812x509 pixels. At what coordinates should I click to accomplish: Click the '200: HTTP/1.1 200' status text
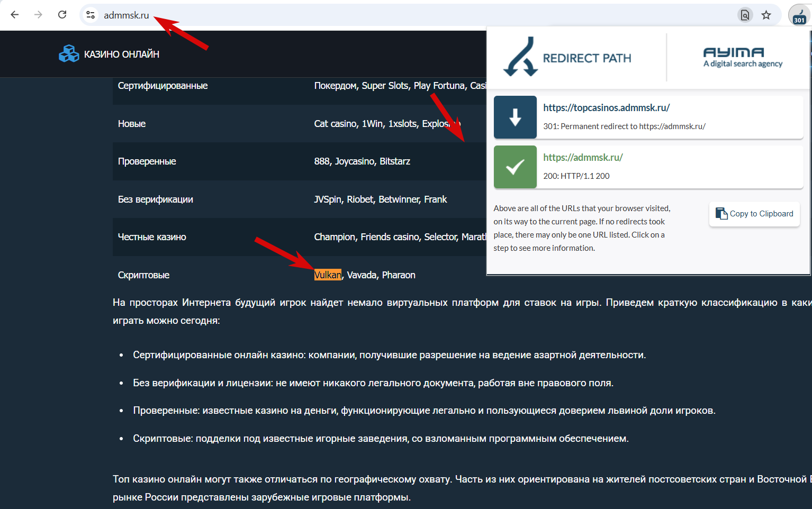(x=576, y=176)
